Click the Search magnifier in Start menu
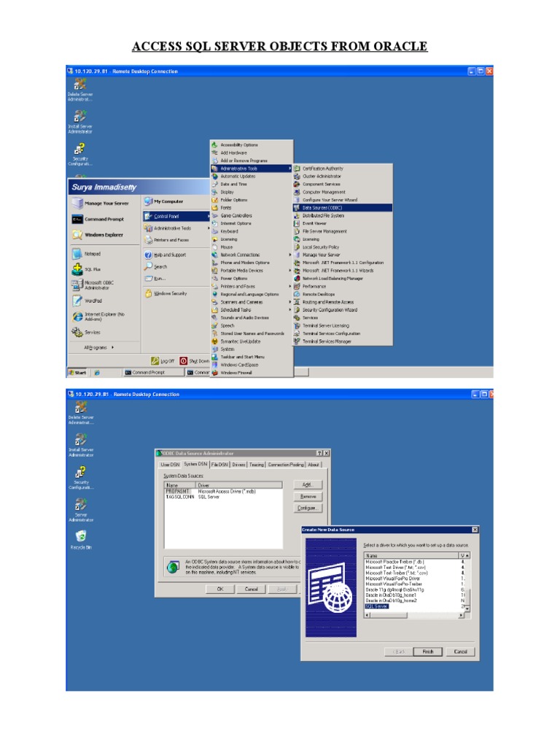This screenshot has height=747, width=560. pos(149,266)
